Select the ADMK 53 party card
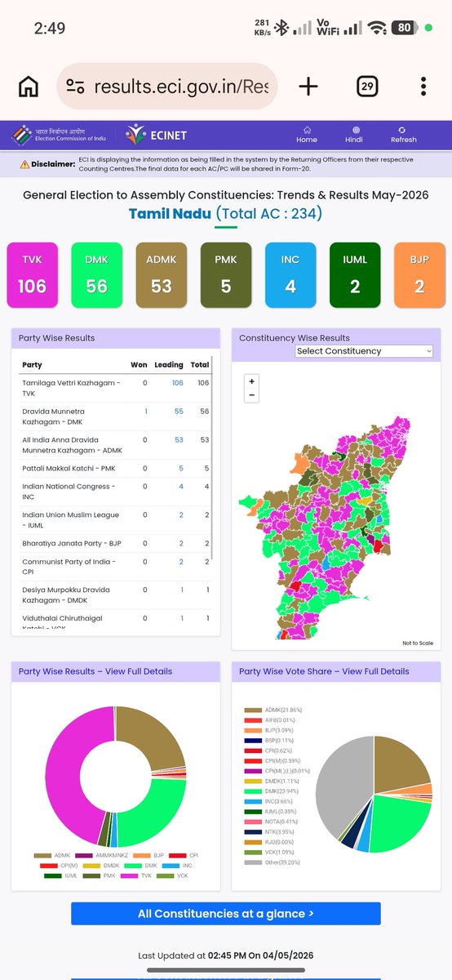The width and height of the screenshot is (452, 980). pos(162,274)
